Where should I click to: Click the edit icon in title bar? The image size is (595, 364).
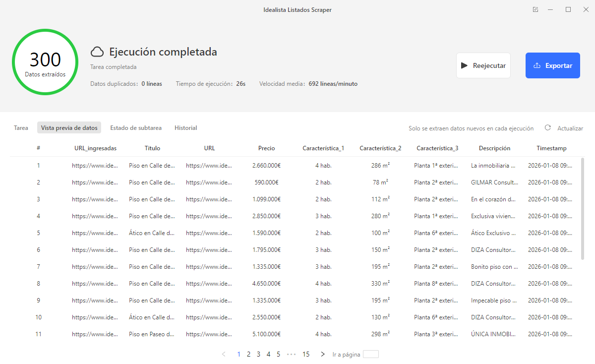[535, 9]
